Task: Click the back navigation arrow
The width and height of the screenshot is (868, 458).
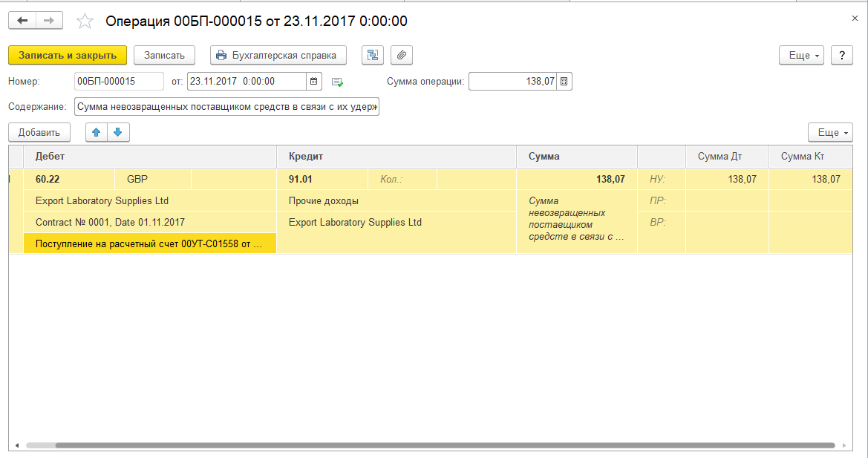Action: pyautogui.click(x=22, y=21)
